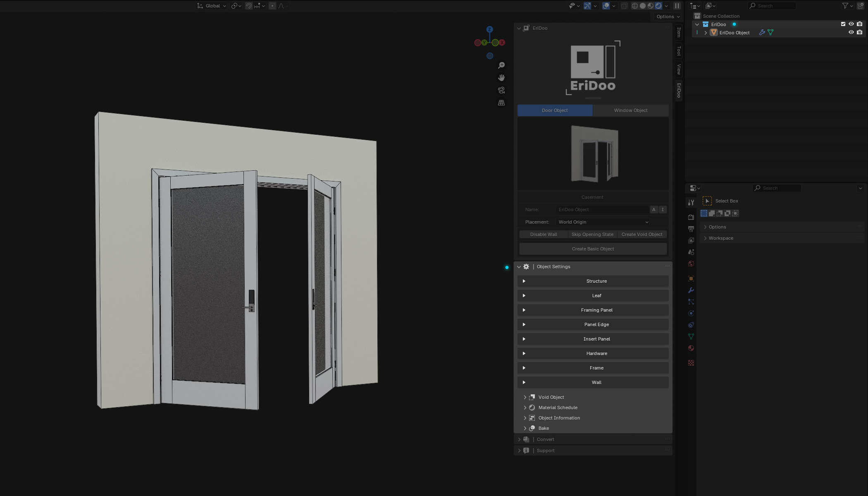
Task: Hide EriDoo Object with eye icon
Action: 851,32
